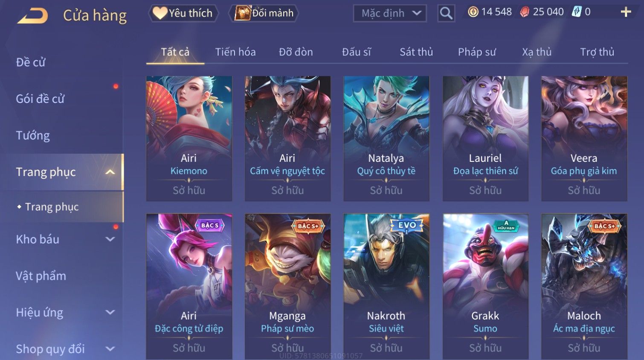Tap the gold coin balance icon
Viewport: 644px width, 360px height.
tap(473, 12)
